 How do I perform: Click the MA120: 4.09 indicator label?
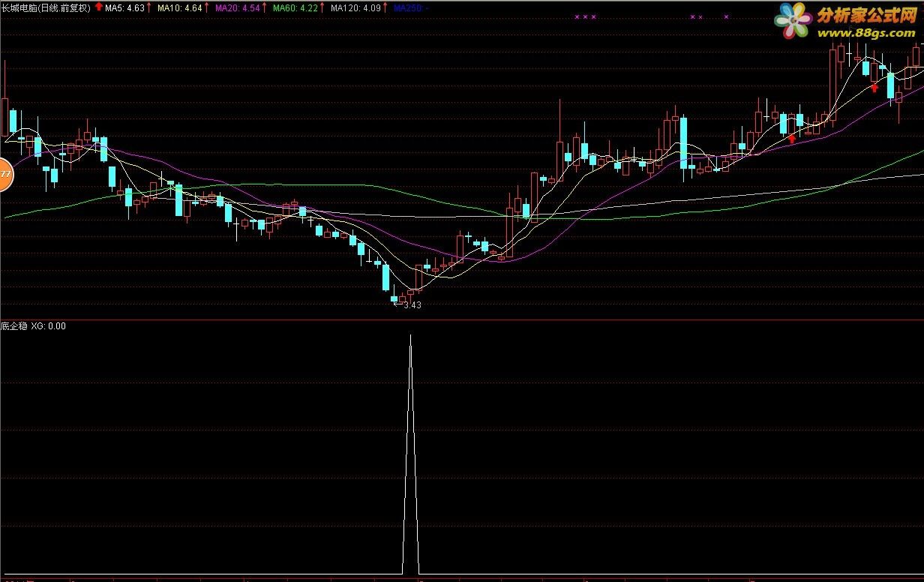click(x=355, y=8)
